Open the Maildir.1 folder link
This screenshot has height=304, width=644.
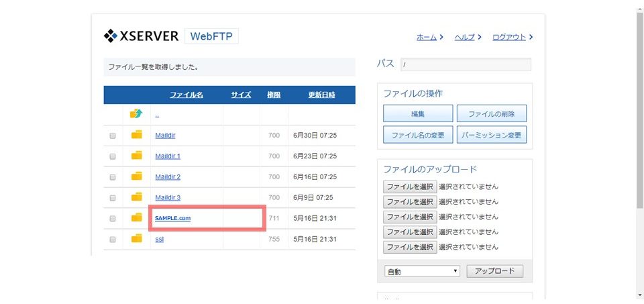point(168,156)
